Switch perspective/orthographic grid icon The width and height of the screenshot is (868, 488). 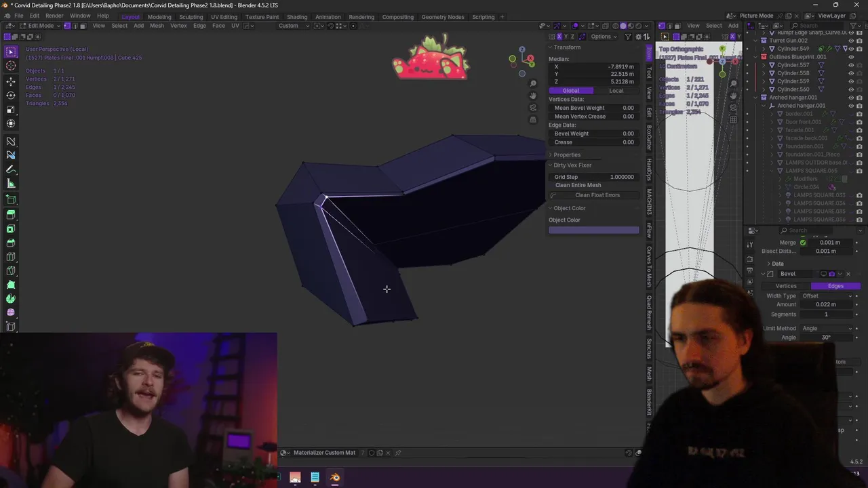click(x=533, y=120)
